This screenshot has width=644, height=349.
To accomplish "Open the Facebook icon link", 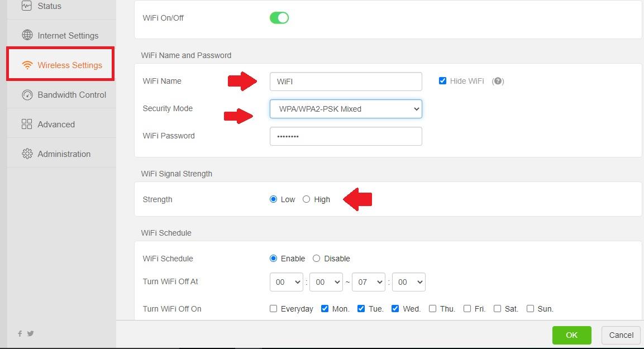I will (x=20, y=333).
